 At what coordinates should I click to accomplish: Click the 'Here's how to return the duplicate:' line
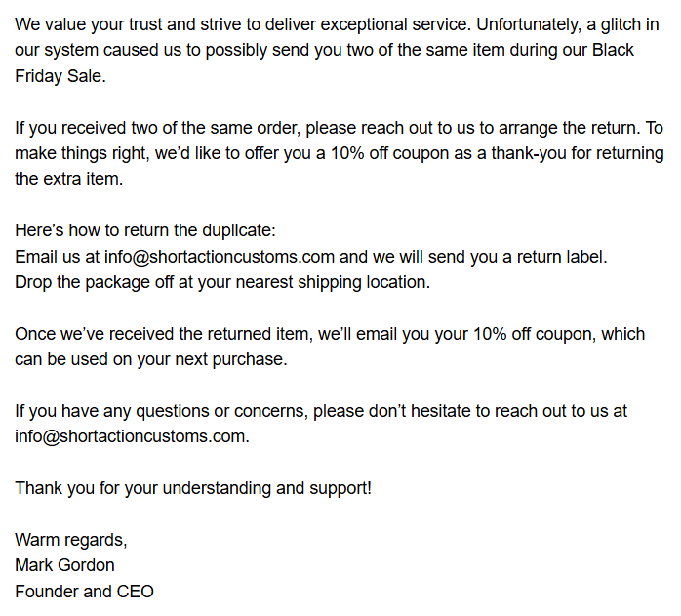click(145, 230)
